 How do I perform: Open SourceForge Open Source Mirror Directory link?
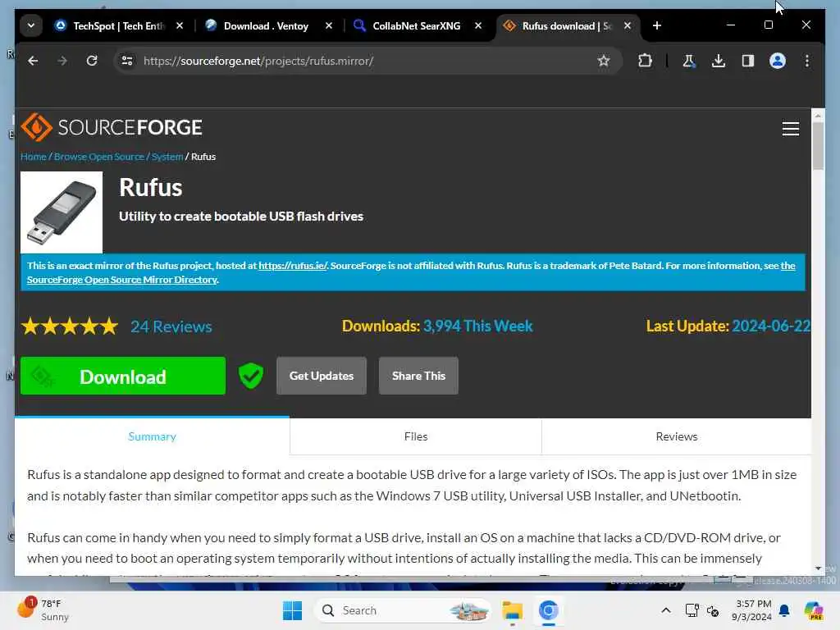tap(122, 280)
